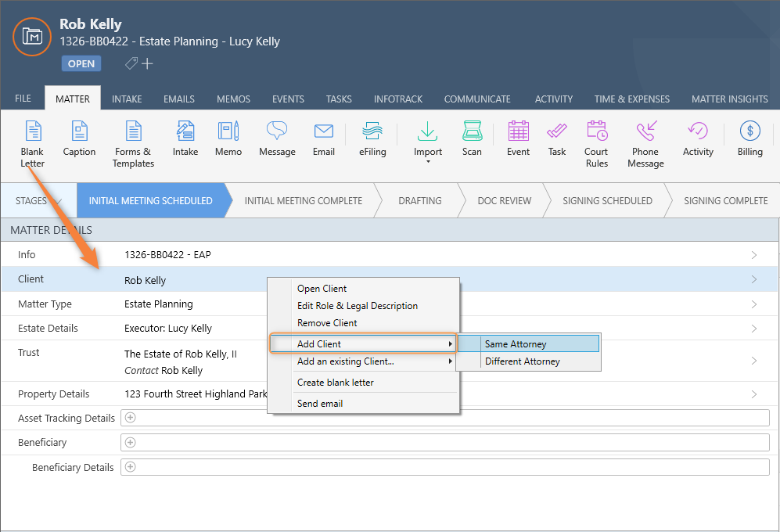The height and width of the screenshot is (532, 780).
Task: Click the Scan toolbar icon
Action: 472,131
